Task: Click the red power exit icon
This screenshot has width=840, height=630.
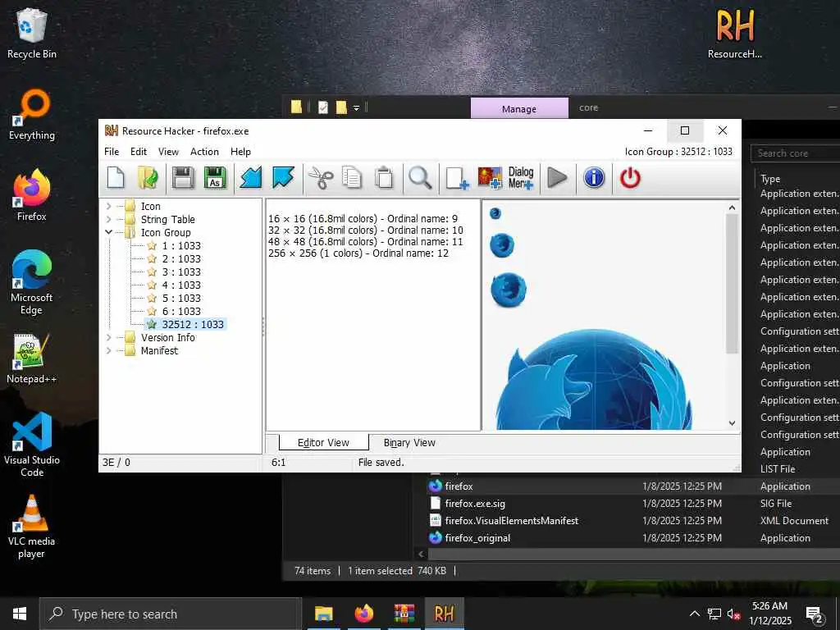Action: (x=630, y=178)
